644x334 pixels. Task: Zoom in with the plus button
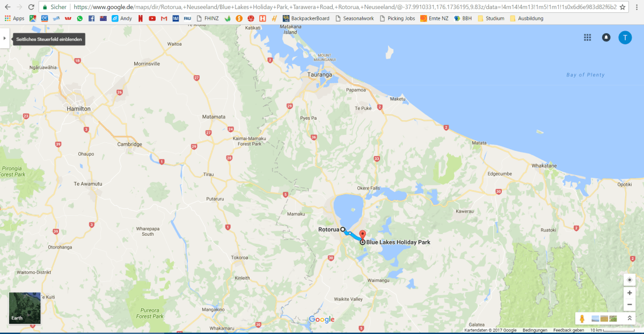[630, 293]
